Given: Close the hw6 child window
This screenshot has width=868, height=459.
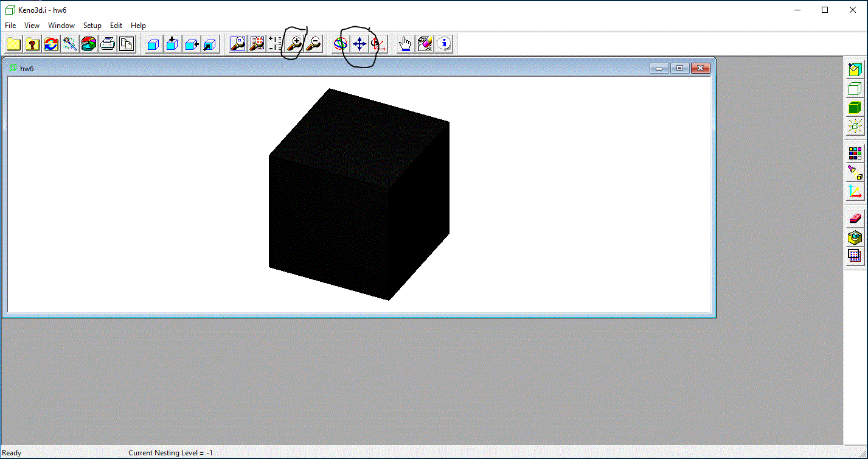Looking at the screenshot, I should pos(700,68).
